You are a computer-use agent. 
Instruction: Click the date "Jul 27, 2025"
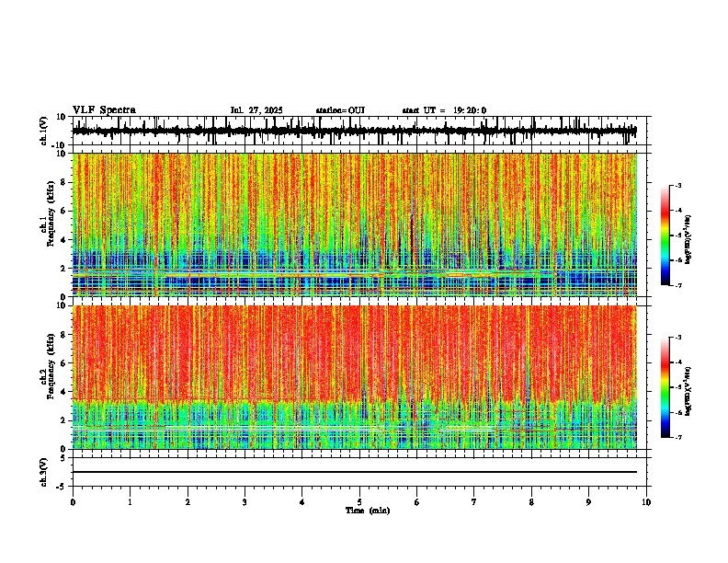coord(256,110)
